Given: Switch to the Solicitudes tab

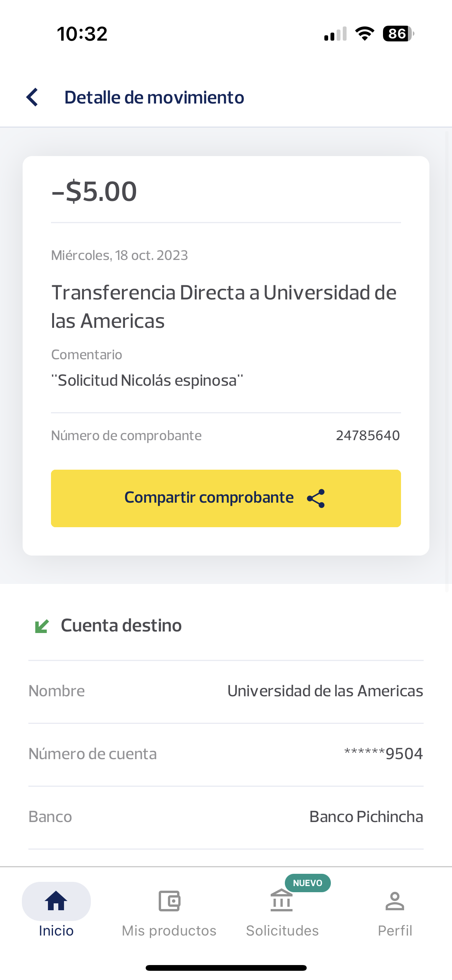Looking at the screenshot, I should click(x=282, y=930).
